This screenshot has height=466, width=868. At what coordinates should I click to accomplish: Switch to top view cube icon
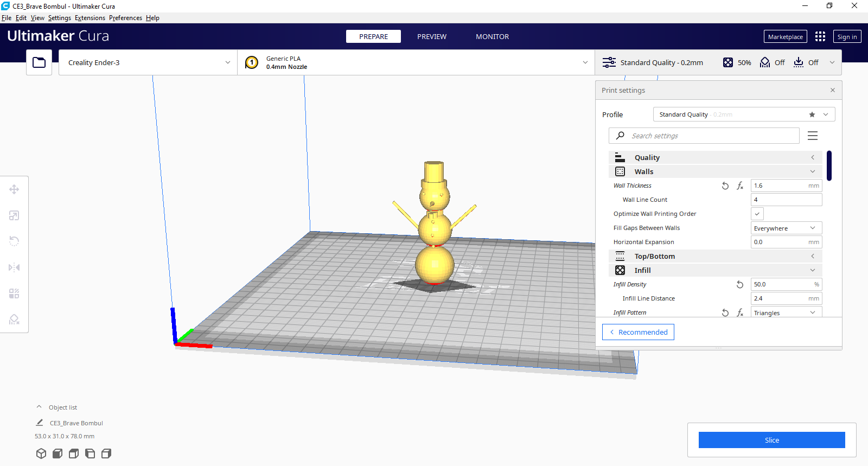click(74, 454)
